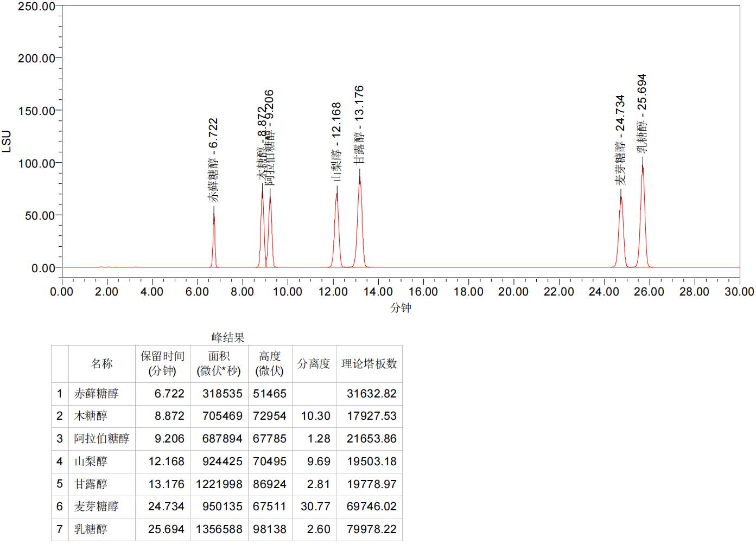Select the 乳糖醇 25.694 peak label in chart

coord(642,114)
